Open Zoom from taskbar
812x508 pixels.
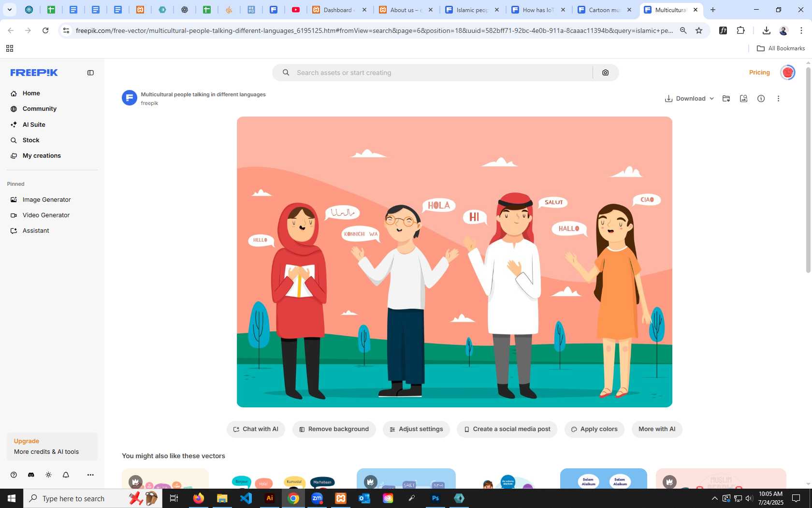pos(317,498)
